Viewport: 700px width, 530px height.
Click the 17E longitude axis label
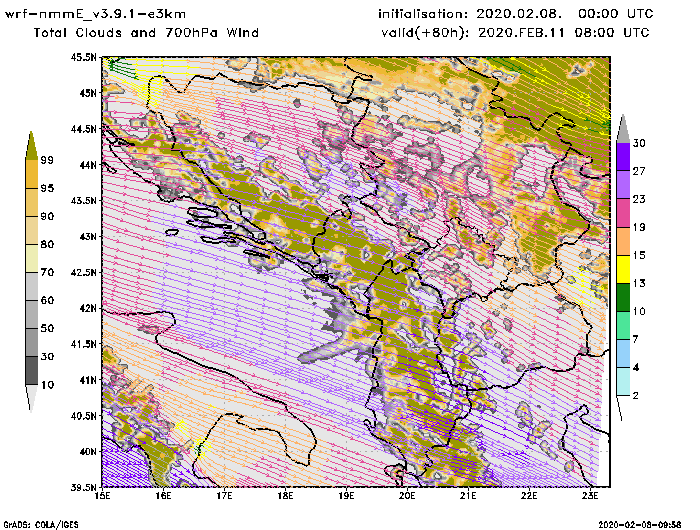click(225, 496)
